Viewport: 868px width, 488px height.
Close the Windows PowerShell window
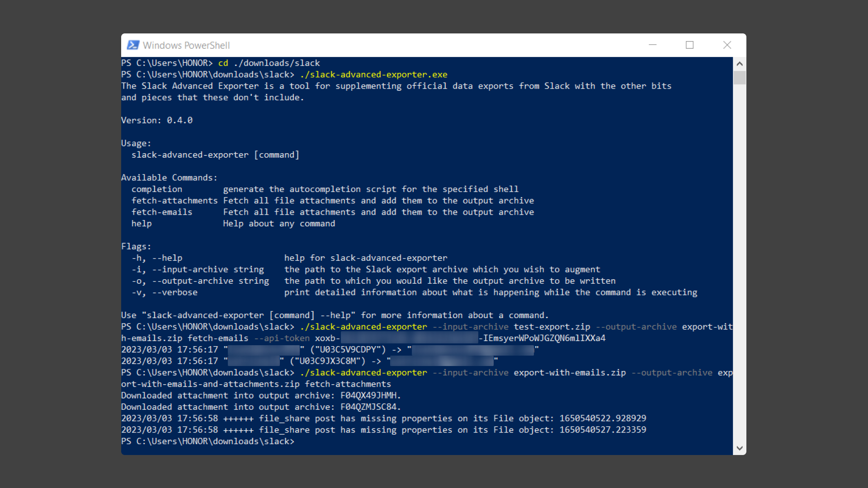pos(727,45)
